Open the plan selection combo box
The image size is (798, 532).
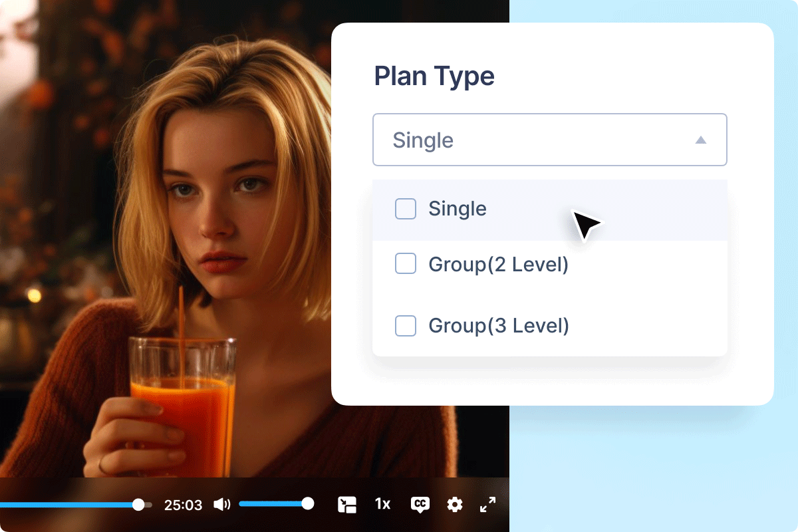(550, 140)
